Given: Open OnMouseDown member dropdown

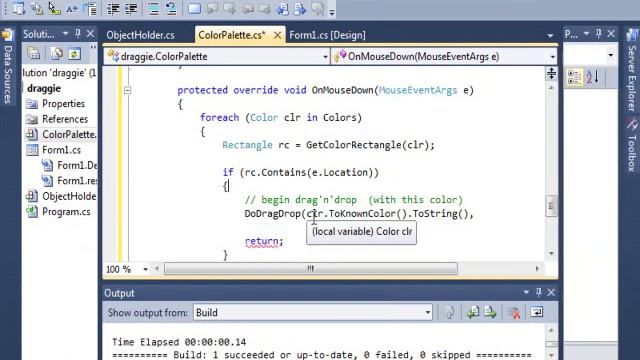Looking at the screenshot, I should coord(553,57).
